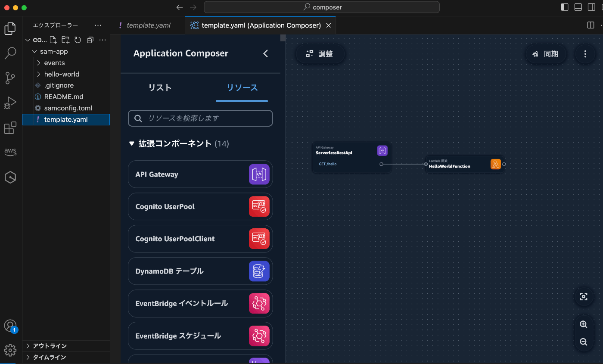Image resolution: width=603 pixels, height=364 pixels.
Task: Open the canvas three-dot menu
Action: point(585,54)
